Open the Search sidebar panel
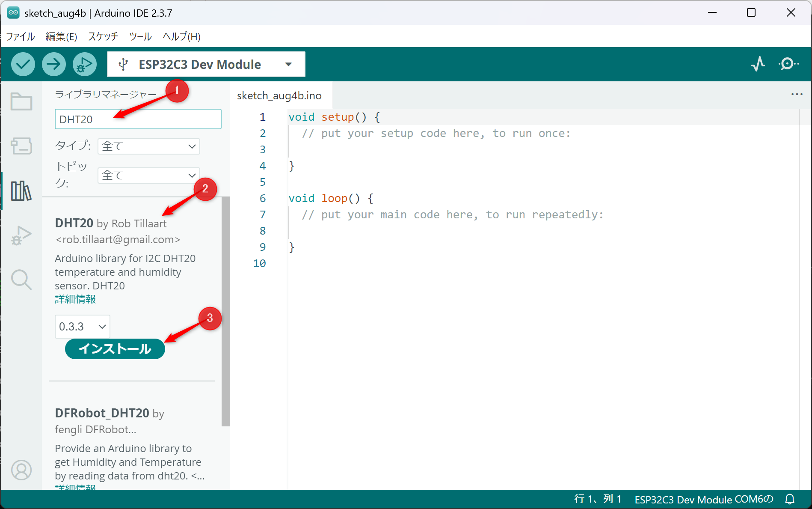The image size is (812, 509). pos(21,280)
